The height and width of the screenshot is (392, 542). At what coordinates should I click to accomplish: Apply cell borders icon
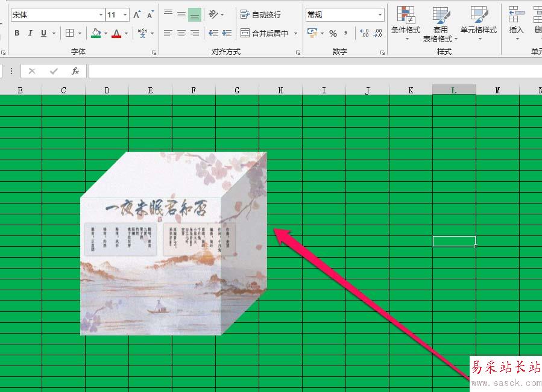click(70, 33)
